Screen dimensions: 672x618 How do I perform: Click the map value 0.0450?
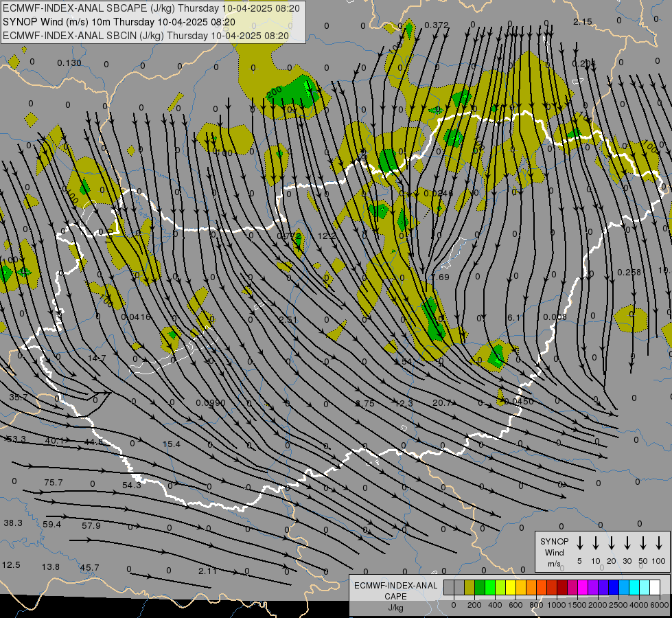click(x=519, y=402)
